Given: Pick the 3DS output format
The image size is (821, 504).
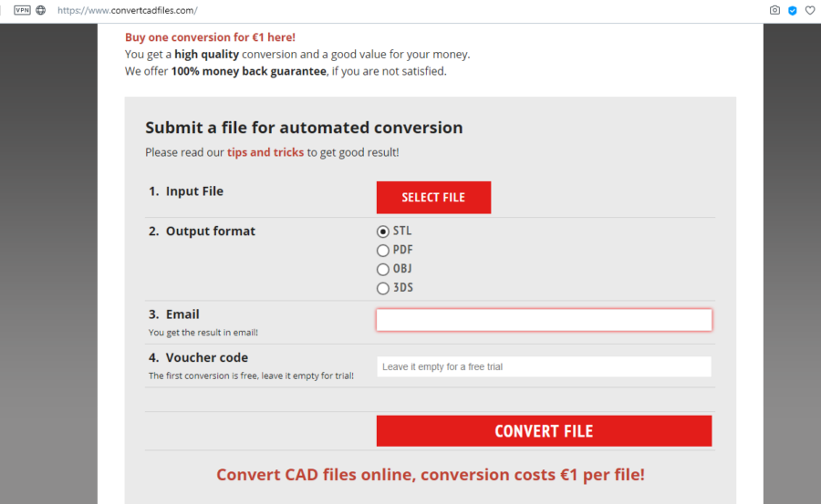Looking at the screenshot, I should tap(383, 288).
